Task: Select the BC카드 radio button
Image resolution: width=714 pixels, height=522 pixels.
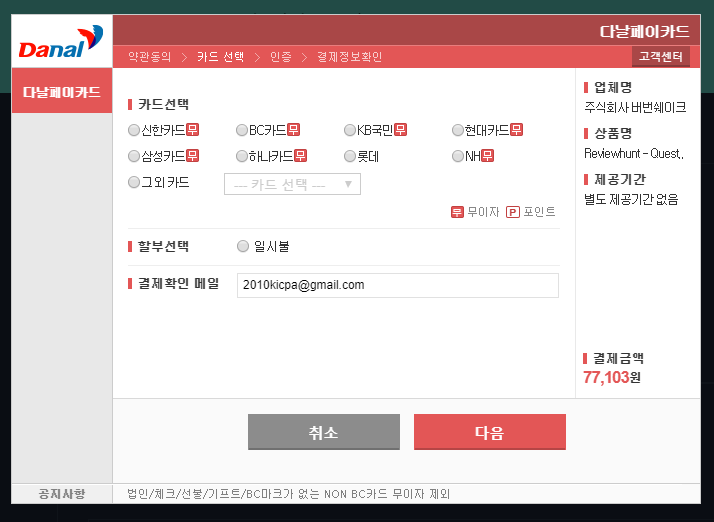Action: tap(241, 130)
